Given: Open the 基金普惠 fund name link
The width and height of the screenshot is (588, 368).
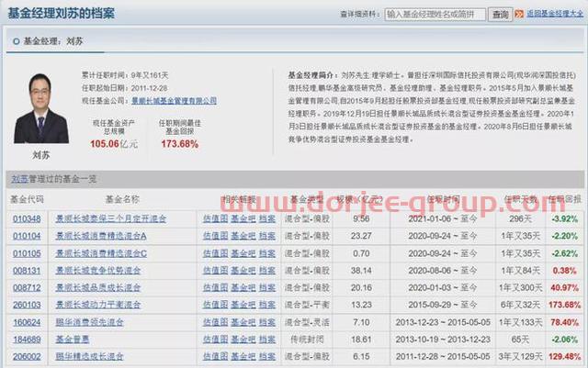Looking at the screenshot, I should coord(73,340).
